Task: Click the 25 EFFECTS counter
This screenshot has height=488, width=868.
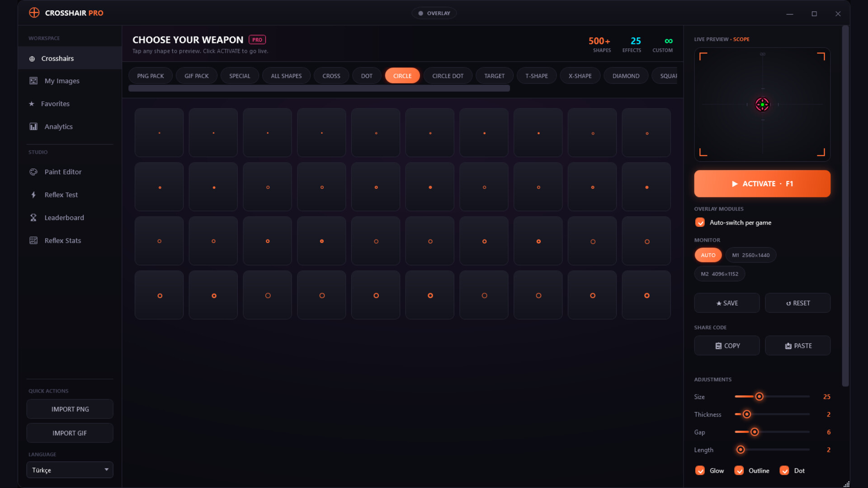Action: pos(632,45)
